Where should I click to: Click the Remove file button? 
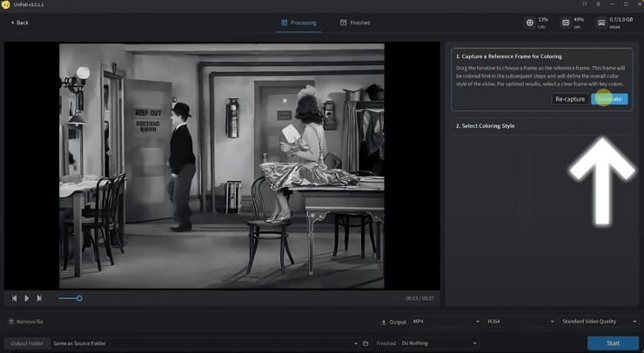click(26, 322)
